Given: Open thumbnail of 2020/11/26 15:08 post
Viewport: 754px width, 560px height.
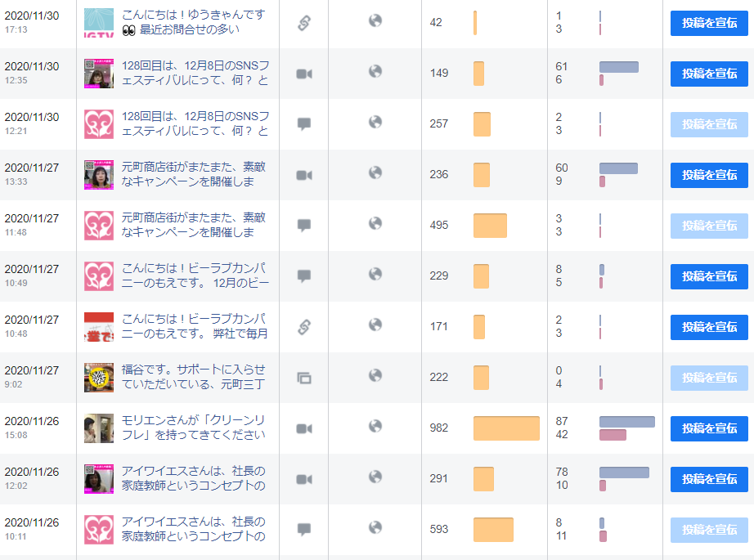Looking at the screenshot, I should click(x=99, y=428).
